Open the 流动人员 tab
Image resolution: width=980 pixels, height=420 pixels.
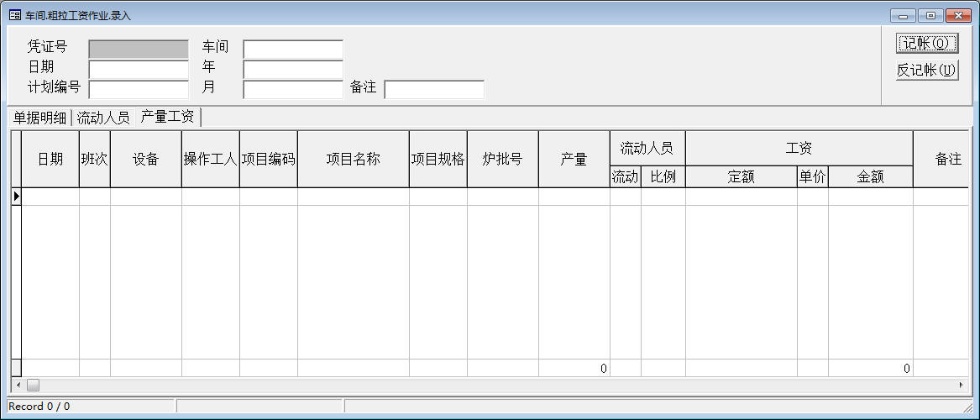click(x=103, y=118)
